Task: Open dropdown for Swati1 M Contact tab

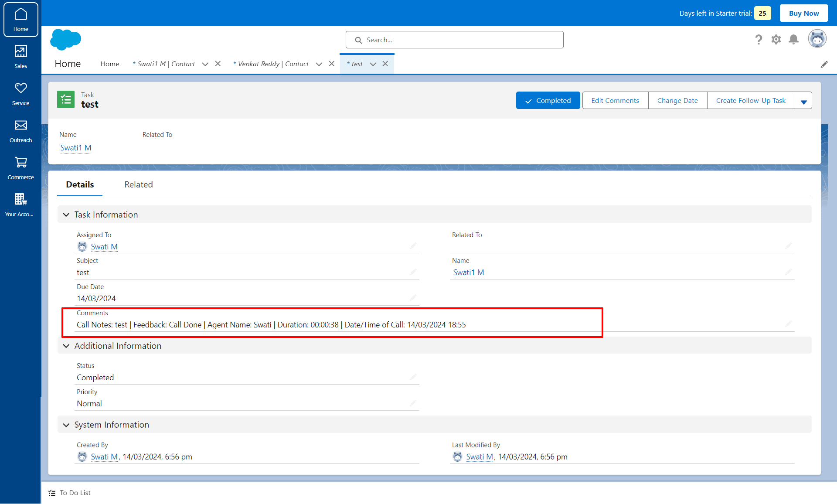Action: tap(205, 64)
